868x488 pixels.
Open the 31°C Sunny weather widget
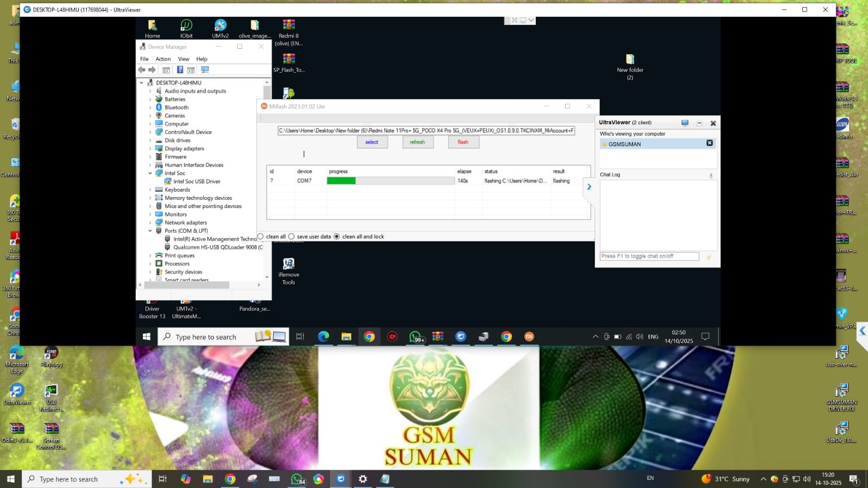tap(725, 479)
